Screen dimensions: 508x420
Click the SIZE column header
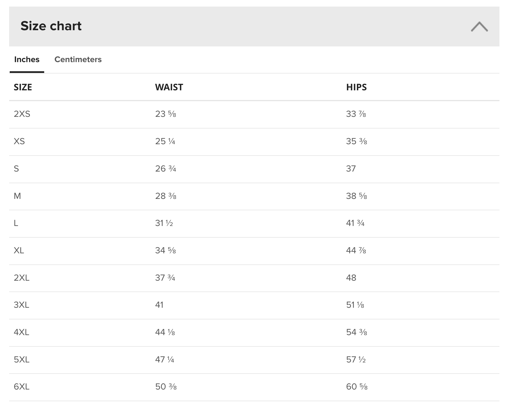click(23, 87)
